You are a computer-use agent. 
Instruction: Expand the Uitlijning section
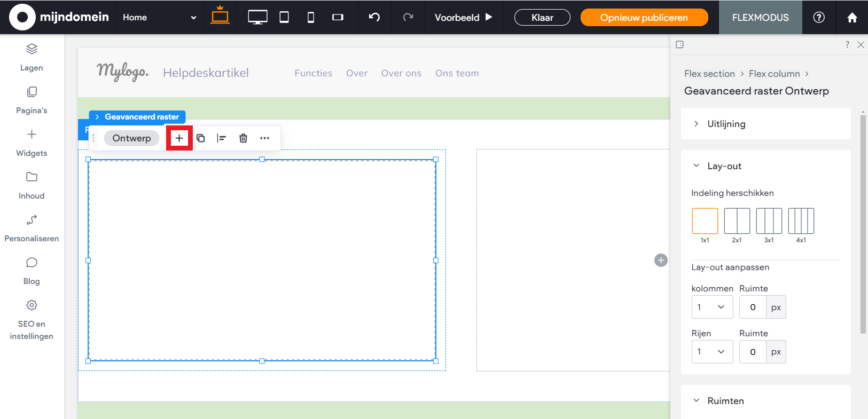coord(766,124)
